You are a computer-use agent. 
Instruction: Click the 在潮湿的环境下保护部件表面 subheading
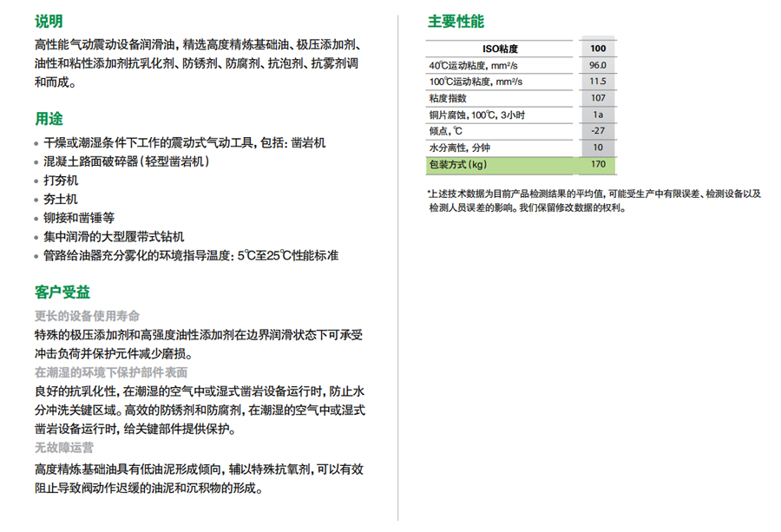tap(111, 372)
